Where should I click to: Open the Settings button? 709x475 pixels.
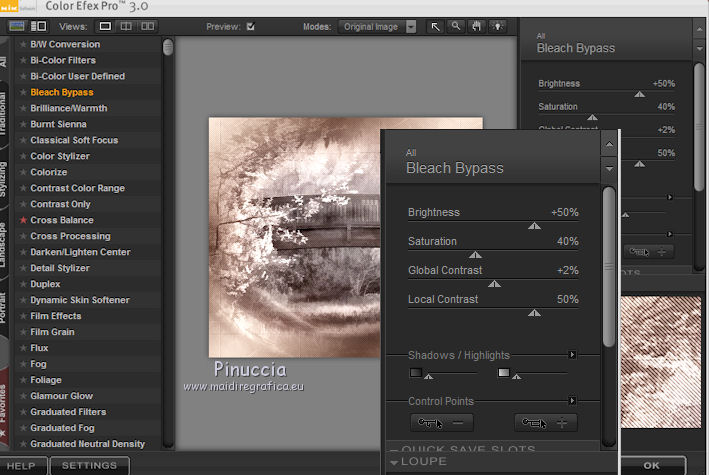click(89, 466)
